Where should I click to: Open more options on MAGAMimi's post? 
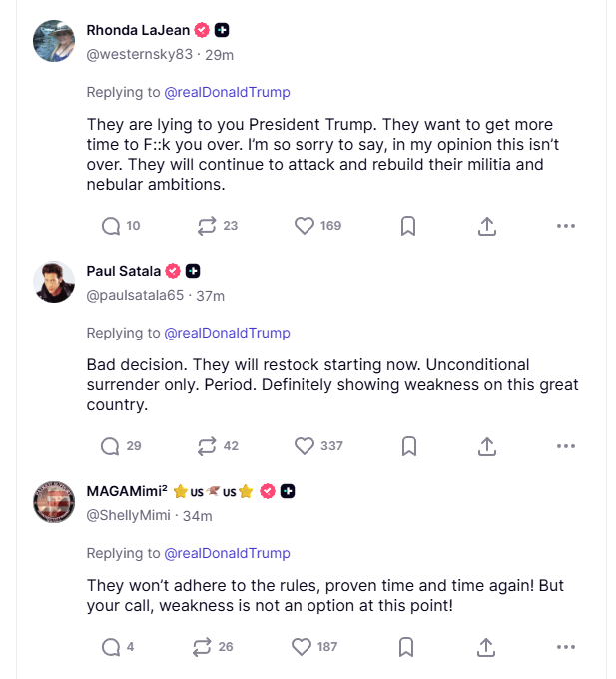tap(566, 647)
